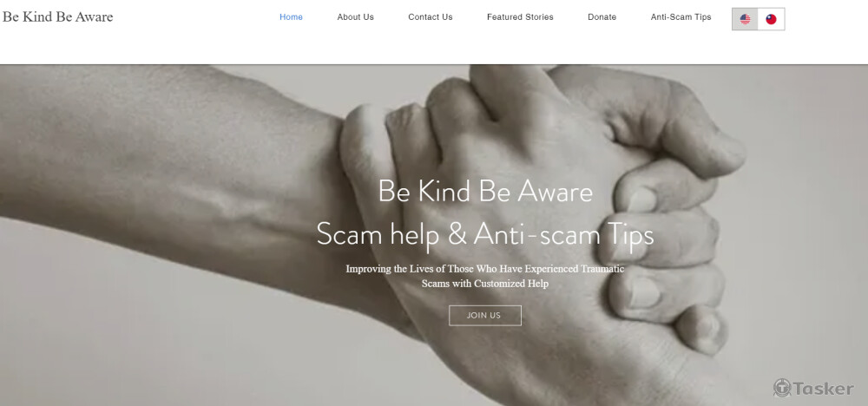
Task: Open the Contact Us page
Action: click(431, 17)
